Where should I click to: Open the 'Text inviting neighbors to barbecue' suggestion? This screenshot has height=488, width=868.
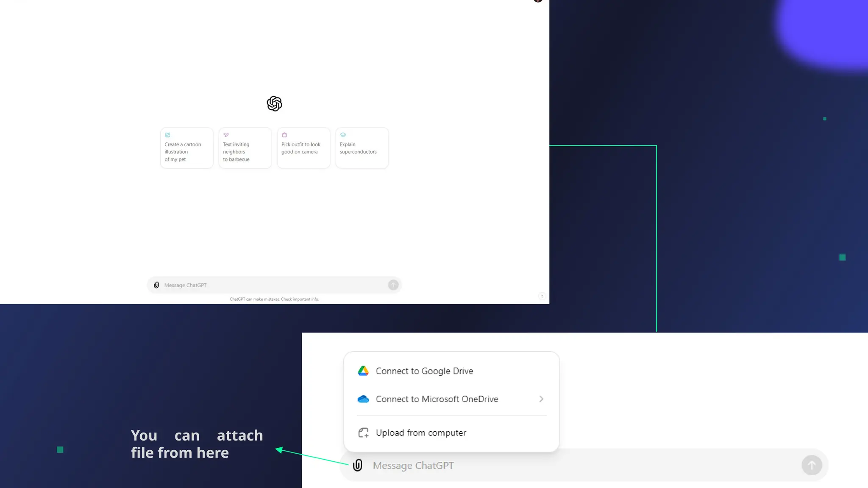click(x=245, y=148)
